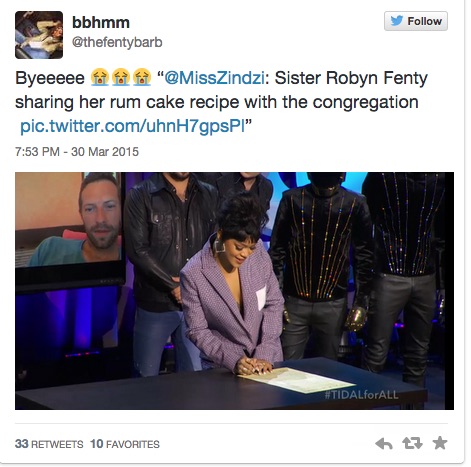This screenshot has height=467, width=471.
Task: View the 10 FAVORITES count
Action: (125, 444)
